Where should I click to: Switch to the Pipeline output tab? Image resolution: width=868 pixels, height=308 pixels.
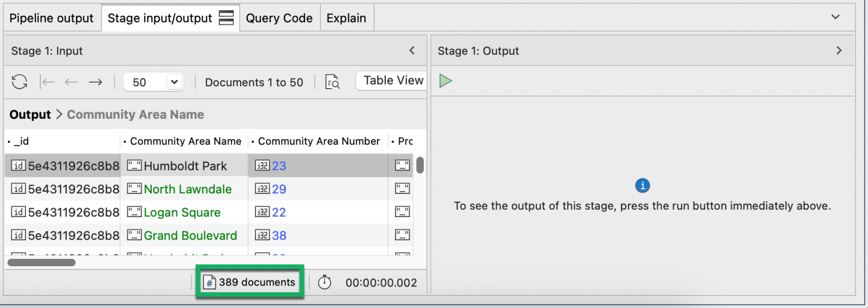(x=51, y=18)
